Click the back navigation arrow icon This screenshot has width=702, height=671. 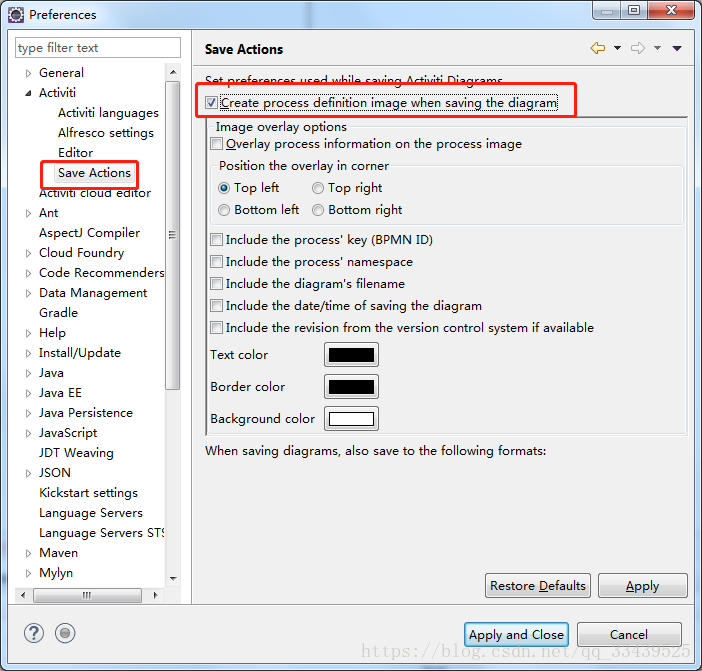pyautogui.click(x=598, y=48)
